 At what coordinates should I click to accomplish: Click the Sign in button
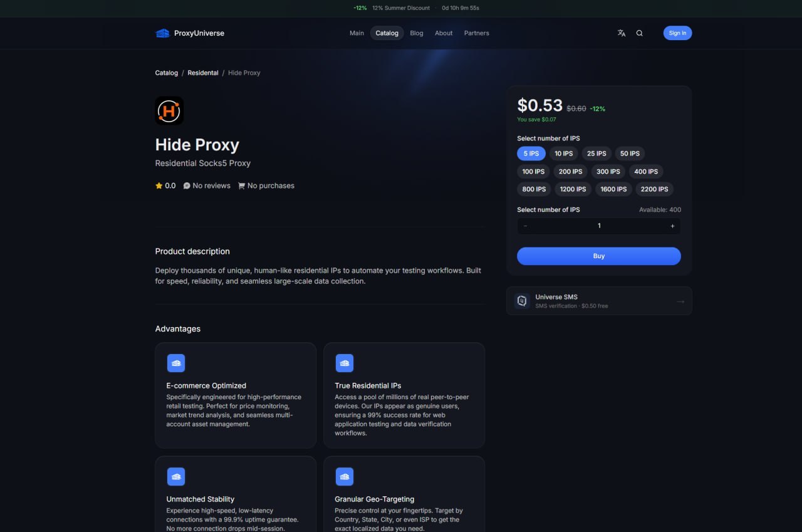(x=677, y=33)
